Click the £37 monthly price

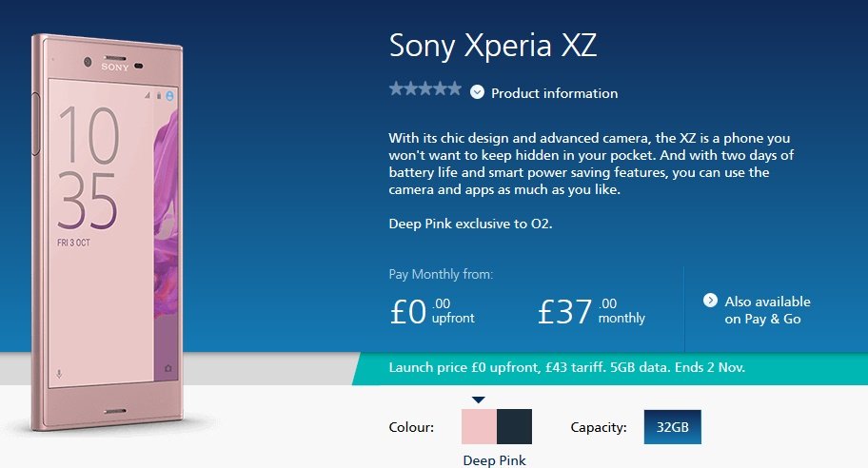click(x=591, y=311)
